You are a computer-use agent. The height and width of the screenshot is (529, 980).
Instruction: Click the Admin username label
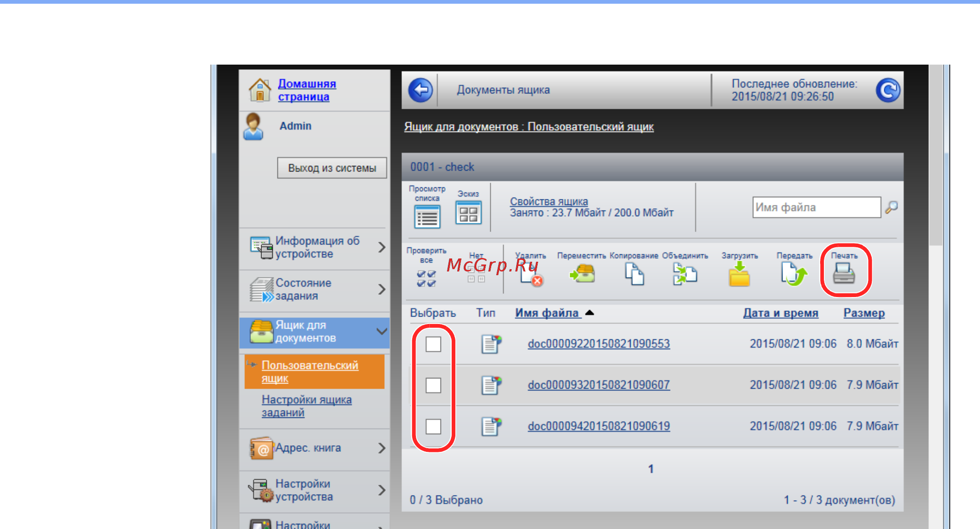[x=296, y=126]
